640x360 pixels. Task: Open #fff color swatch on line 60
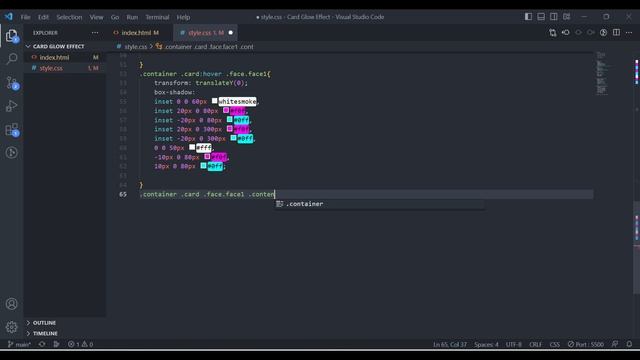[192, 147]
